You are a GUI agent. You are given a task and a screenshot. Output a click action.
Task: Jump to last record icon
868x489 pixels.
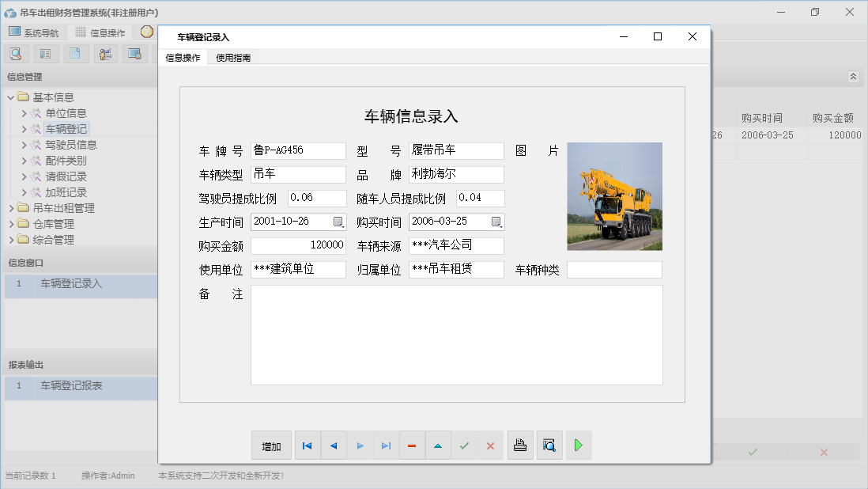pyautogui.click(x=386, y=445)
